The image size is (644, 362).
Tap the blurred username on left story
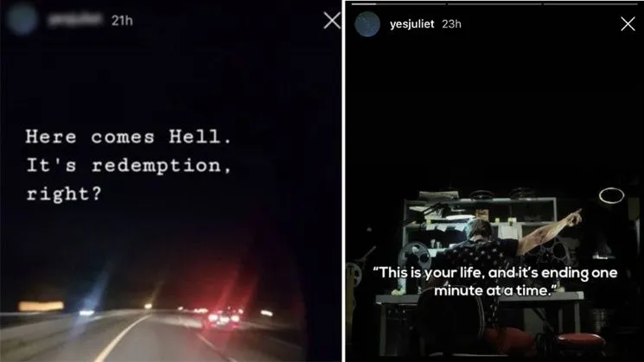[74, 19]
